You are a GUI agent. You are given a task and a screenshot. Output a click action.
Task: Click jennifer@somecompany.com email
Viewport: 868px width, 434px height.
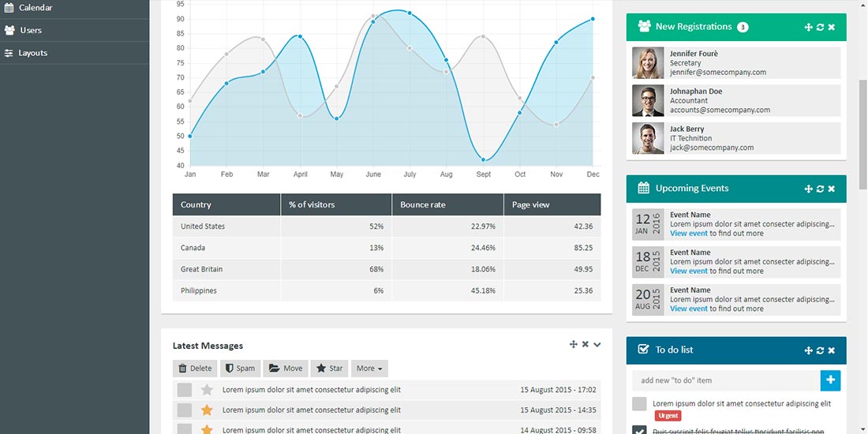point(718,73)
